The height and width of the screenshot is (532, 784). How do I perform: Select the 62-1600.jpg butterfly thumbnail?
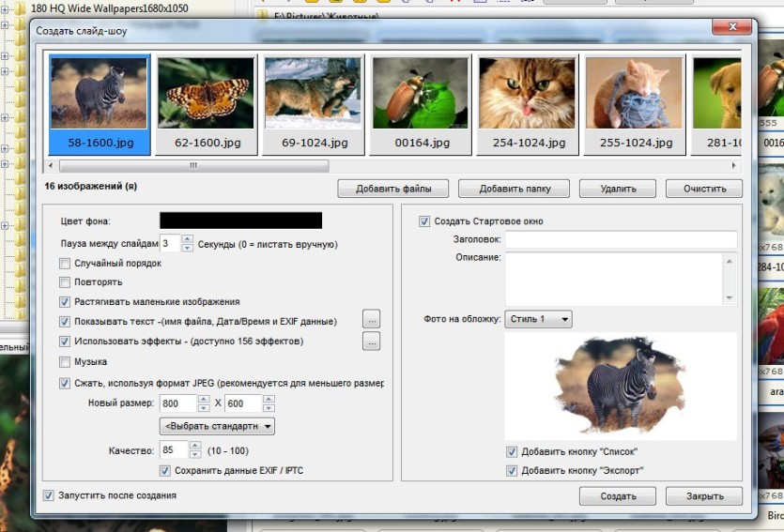point(207,104)
